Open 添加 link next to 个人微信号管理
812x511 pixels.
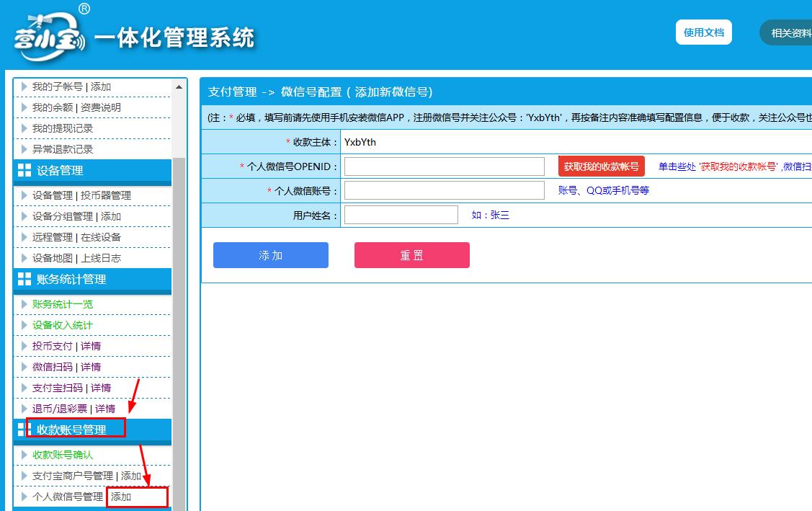121,497
